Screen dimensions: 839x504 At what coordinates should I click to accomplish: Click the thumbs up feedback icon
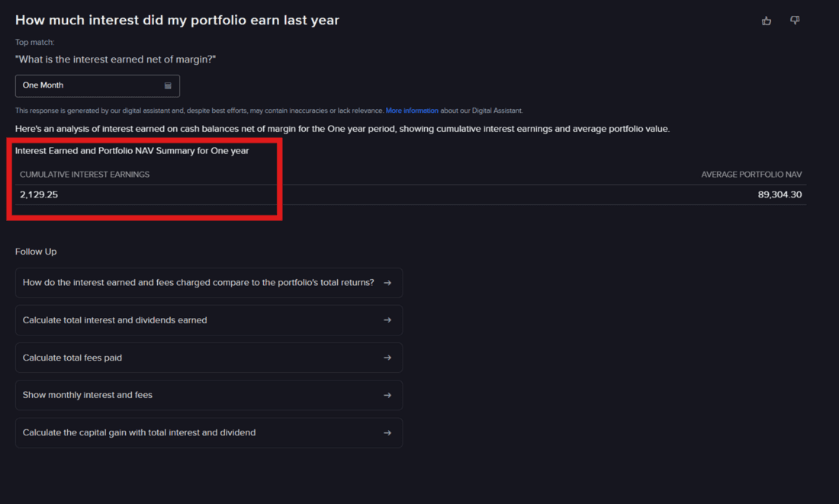tap(767, 21)
